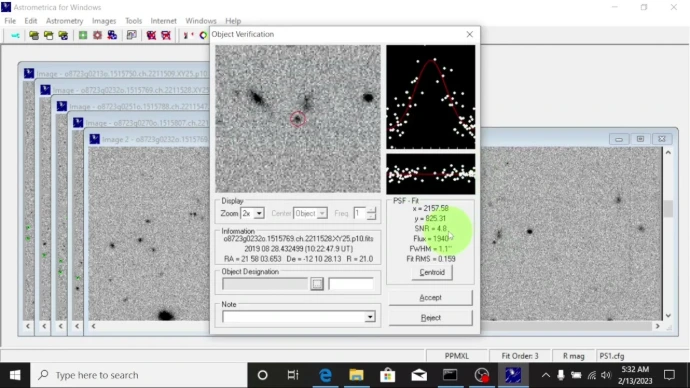The height and width of the screenshot is (388, 690).
Task: Expand the Note combo box
Action: click(x=370, y=317)
